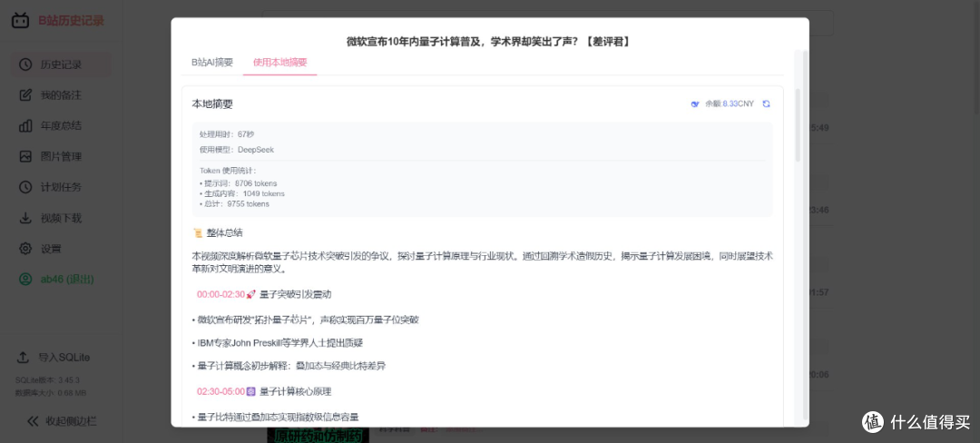The width and height of the screenshot is (980, 443).
Task: Open 年度总结 in the sidebar
Action: 61,125
